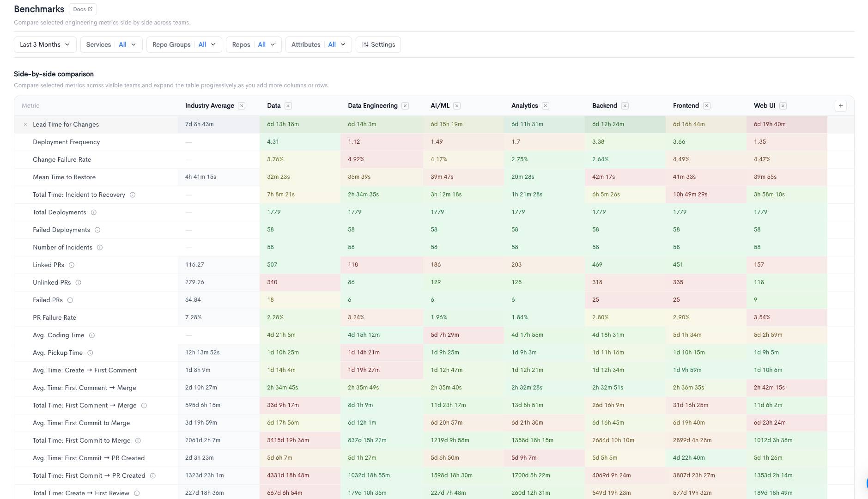The height and width of the screenshot is (499, 868).
Task: Click the Frontend 10h 49m 29s recovery cell
Action: (x=706, y=195)
